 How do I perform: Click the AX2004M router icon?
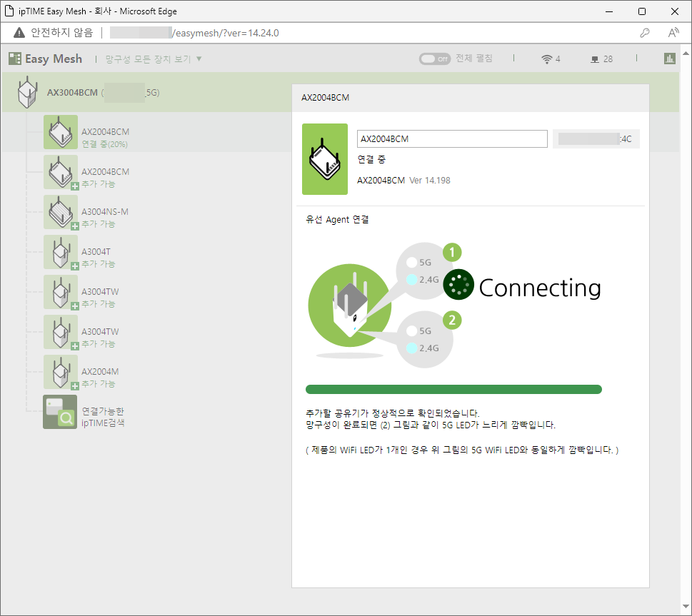point(61,372)
